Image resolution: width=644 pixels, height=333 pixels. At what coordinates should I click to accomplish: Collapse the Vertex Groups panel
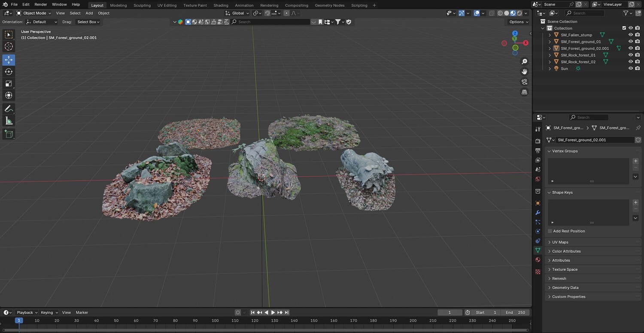[x=593, y=151]
